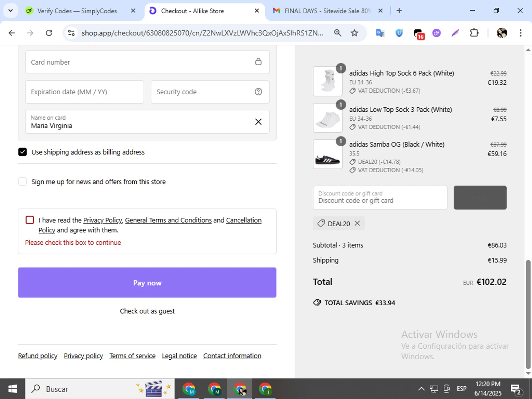Uncheck Use shipping address as billing address
This screenshot has height=399, width=532.
pos(22,152)
